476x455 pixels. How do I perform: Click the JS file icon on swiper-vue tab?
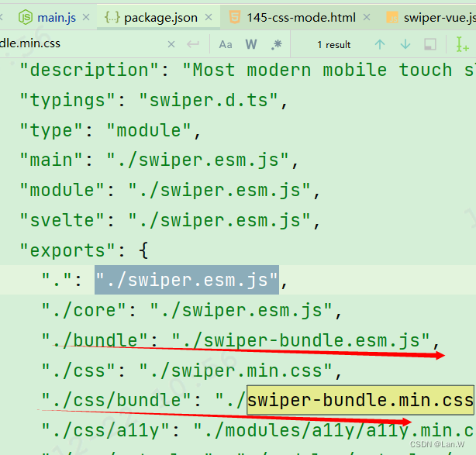(392, 17)
